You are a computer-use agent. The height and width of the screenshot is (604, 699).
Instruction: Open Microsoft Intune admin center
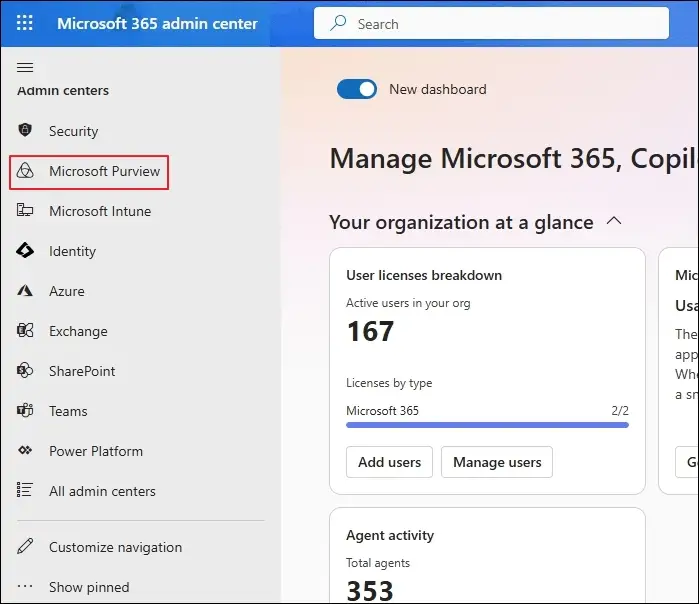point(100,211)
